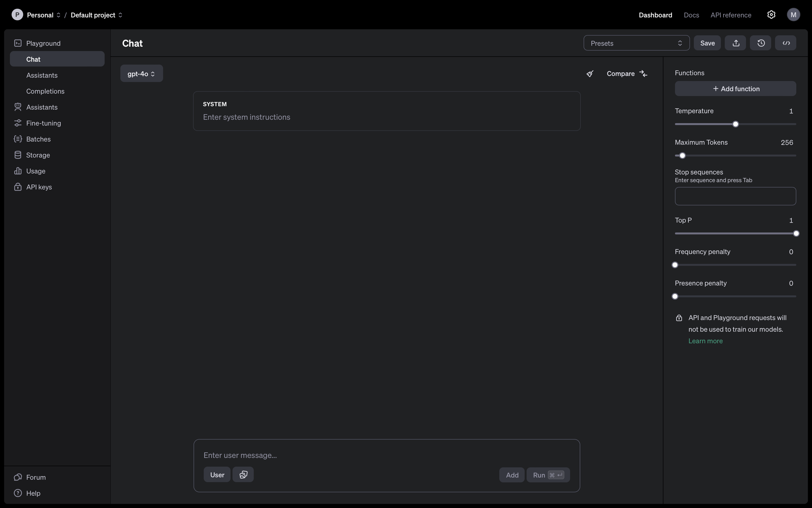Clear chat with the broom icon
This screenshot has width=812, height=508.
[590, 74]
